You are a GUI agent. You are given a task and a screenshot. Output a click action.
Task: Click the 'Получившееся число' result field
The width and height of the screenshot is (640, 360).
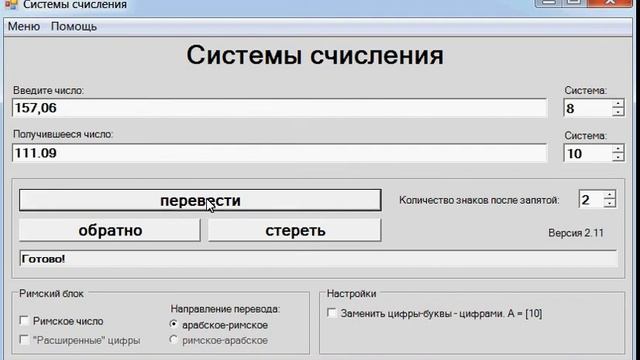[x=280, y=153]
